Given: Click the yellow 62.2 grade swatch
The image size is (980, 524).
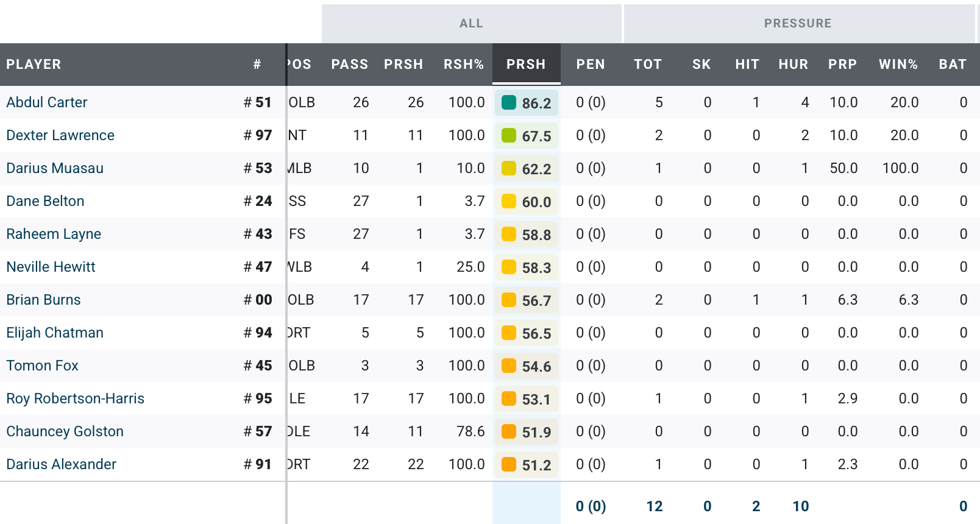Looking at the screenshot, I should 509,168.
